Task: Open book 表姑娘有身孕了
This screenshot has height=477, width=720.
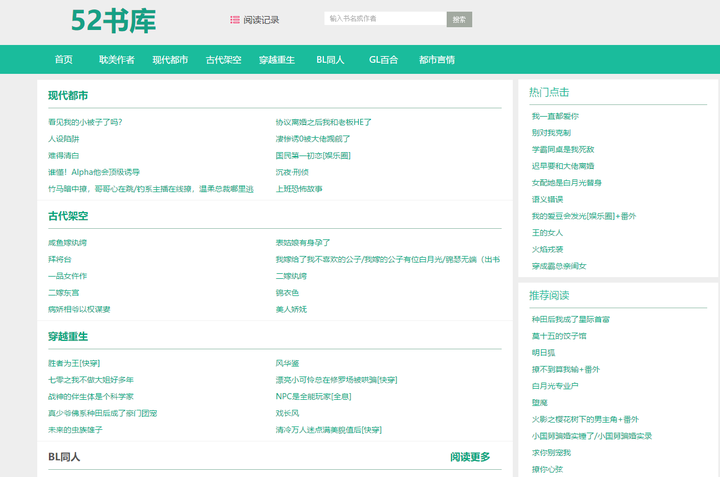Action: [303, 242]
